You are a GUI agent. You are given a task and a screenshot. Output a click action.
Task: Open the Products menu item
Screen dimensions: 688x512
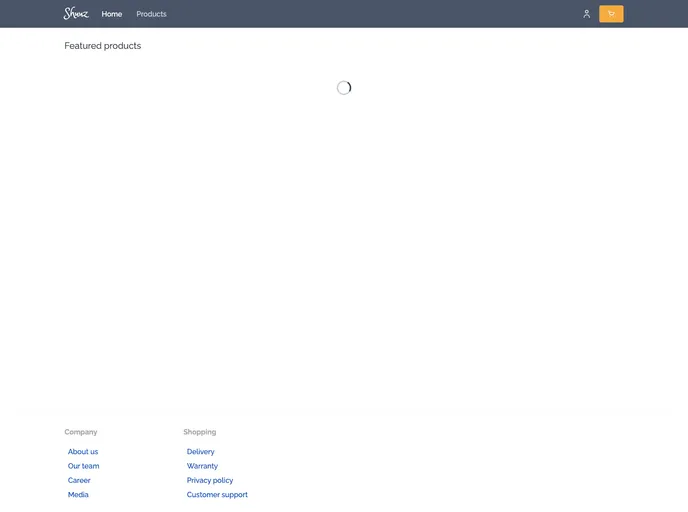[151, 14]
